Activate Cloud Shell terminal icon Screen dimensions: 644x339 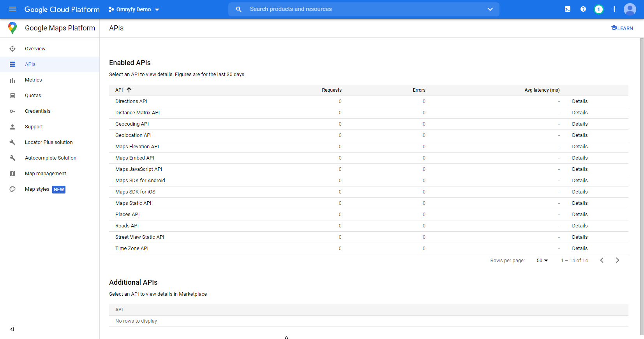(568, 9)
